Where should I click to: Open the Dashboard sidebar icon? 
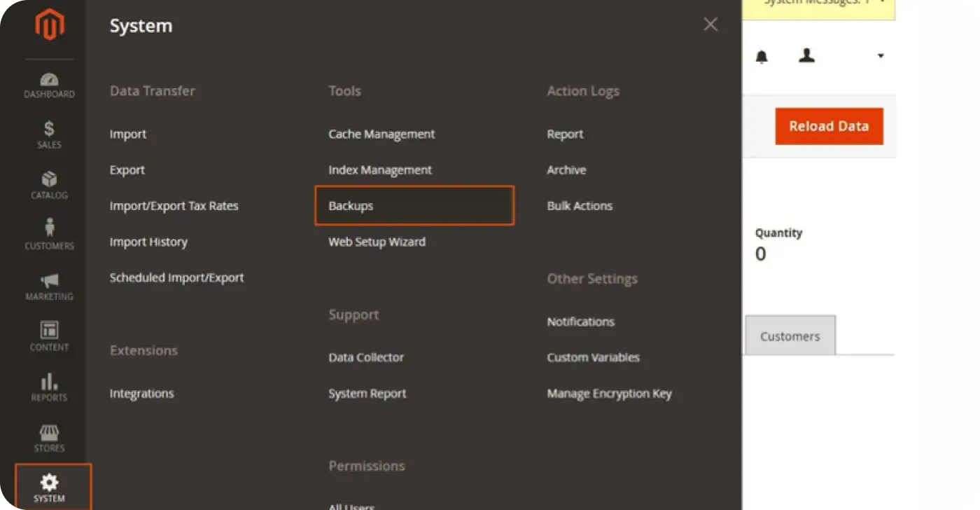pos(49,80)
